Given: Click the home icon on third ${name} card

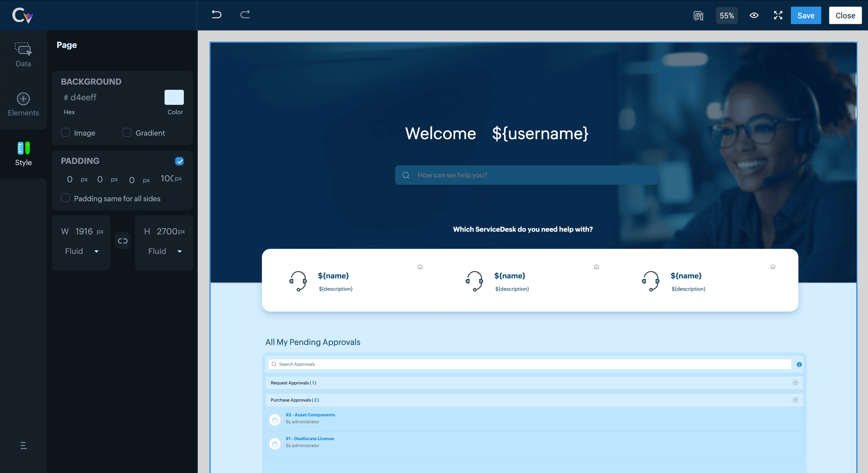Looking at the screenshot, I should coord(773,267).
